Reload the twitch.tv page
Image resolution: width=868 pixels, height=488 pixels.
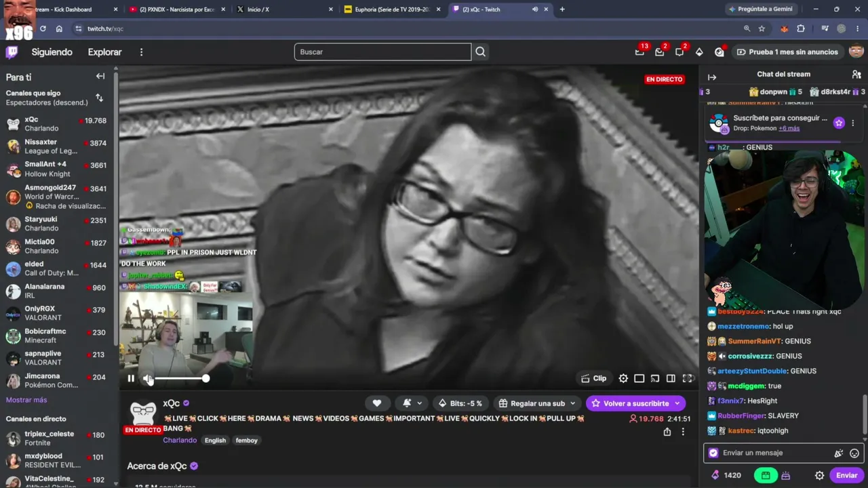(43, 28)
